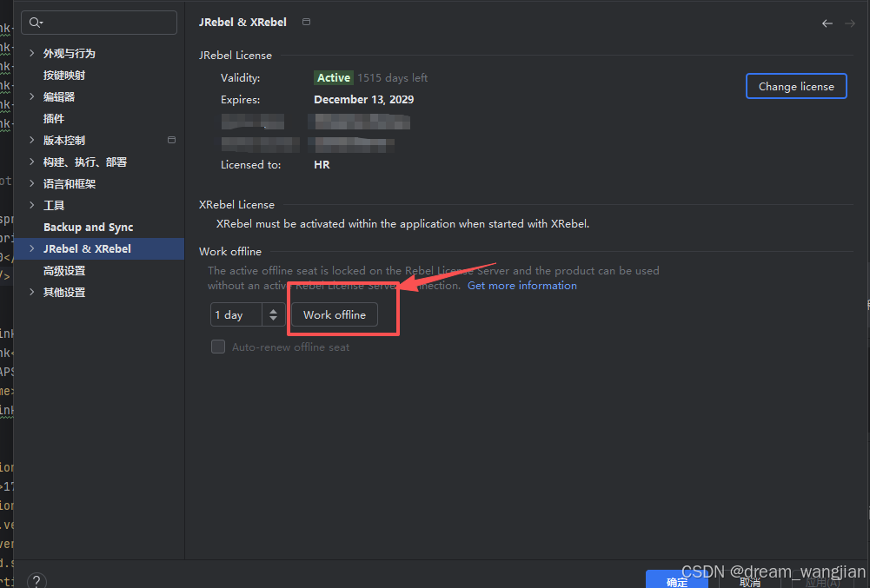Click the Work offline button
Image resolution: width=870 pixels, height=588 pixels.
click(x=335, y=314)
